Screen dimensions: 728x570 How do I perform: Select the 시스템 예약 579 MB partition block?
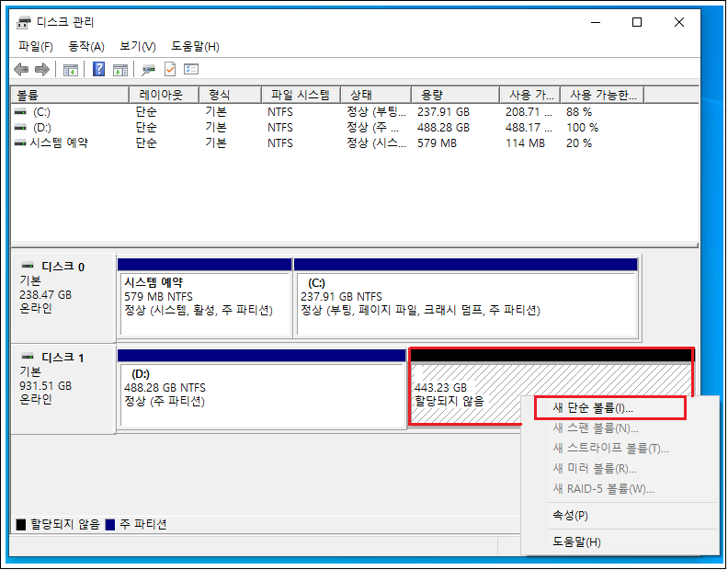[205, 297]
